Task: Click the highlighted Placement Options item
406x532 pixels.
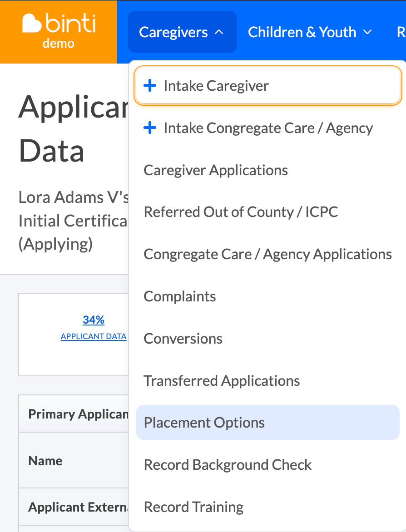Action: tap(204, 423)
